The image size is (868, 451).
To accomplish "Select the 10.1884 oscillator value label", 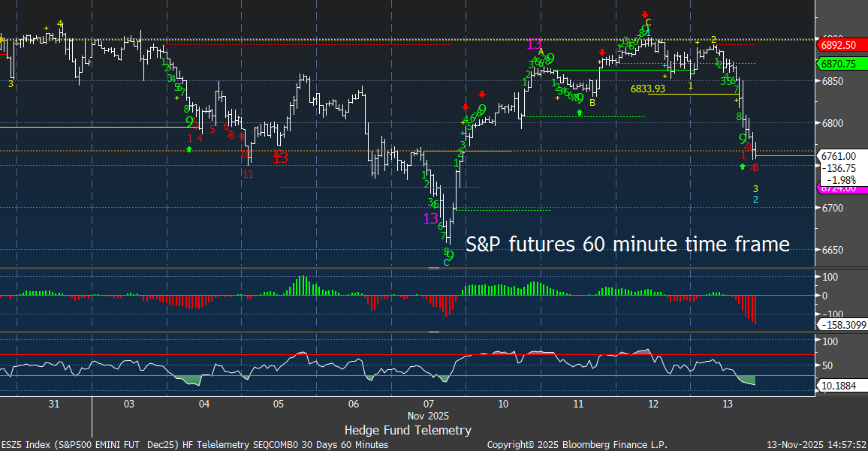I will coord(839,386).
